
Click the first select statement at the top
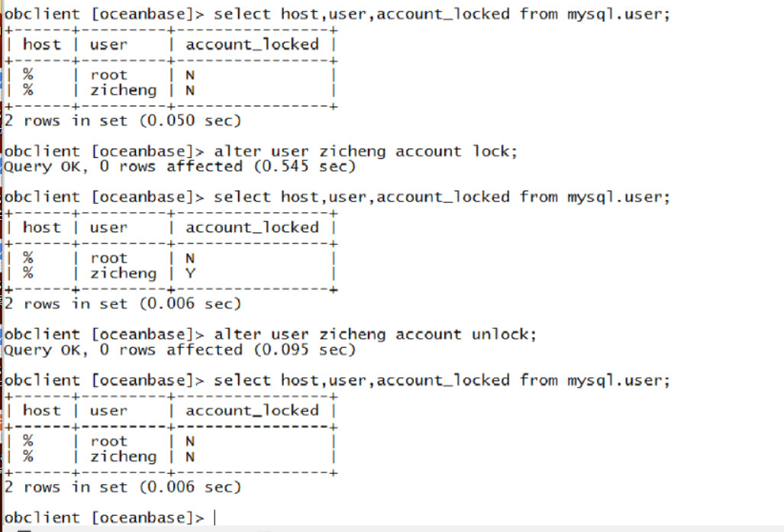(x=442, y=14)
